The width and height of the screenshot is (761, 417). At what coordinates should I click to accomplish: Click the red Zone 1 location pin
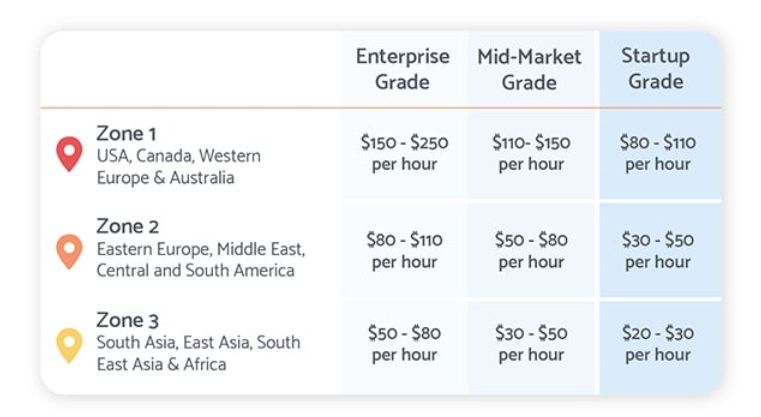(68, 154)
